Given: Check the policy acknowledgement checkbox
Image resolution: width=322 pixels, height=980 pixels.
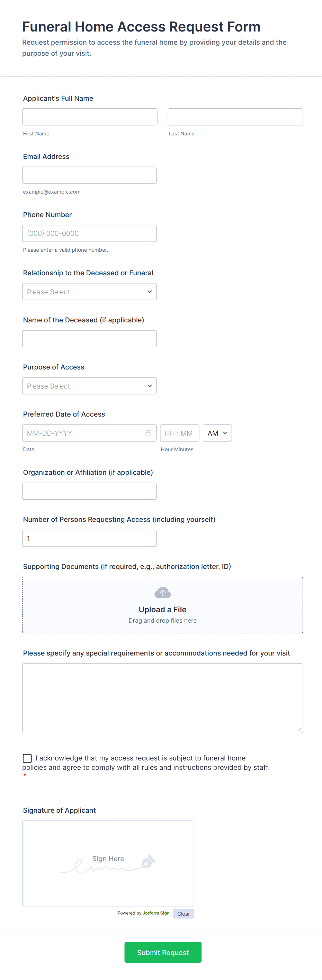Looking at the screenshot, I should pyautogui.click(x=27, y=758).
